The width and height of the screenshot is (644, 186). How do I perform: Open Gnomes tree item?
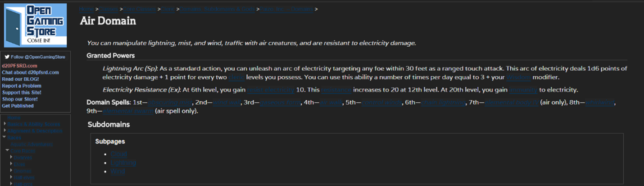click(x=23, y=171)
